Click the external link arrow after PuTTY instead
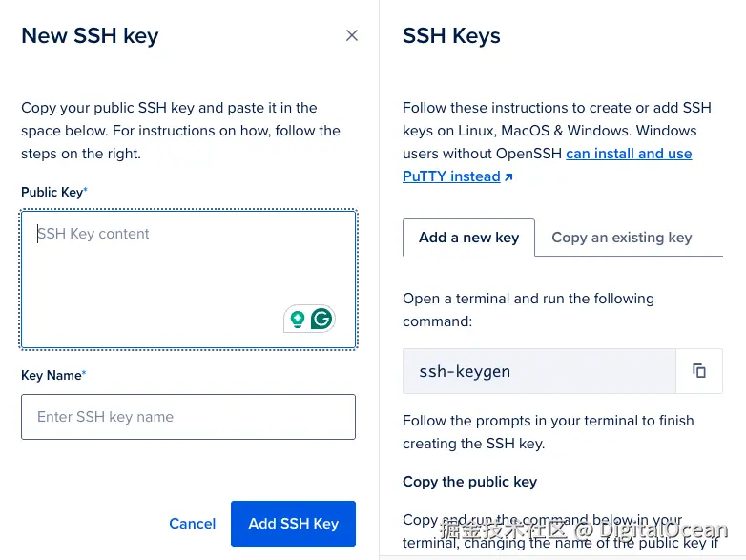Viewport: 746px width, 560px height. point(508,177)
